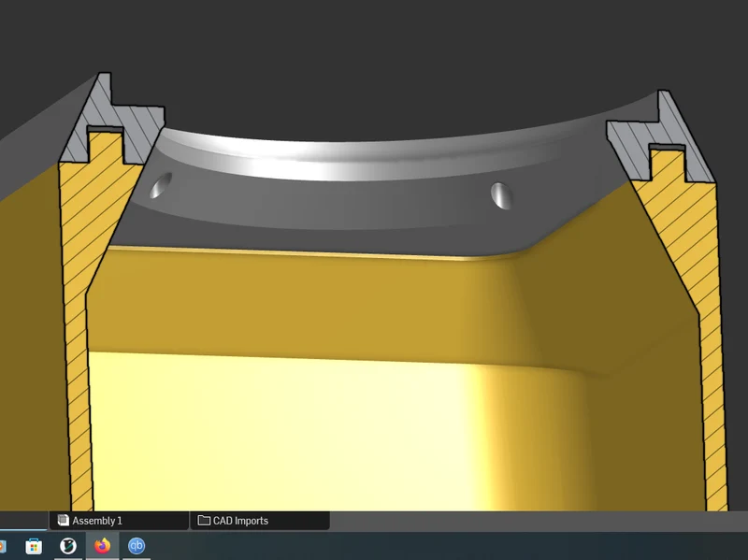Screen dimensions: 748x560
Task: Open Microsoft Store from the taskbar
Action: pos(34,546)
